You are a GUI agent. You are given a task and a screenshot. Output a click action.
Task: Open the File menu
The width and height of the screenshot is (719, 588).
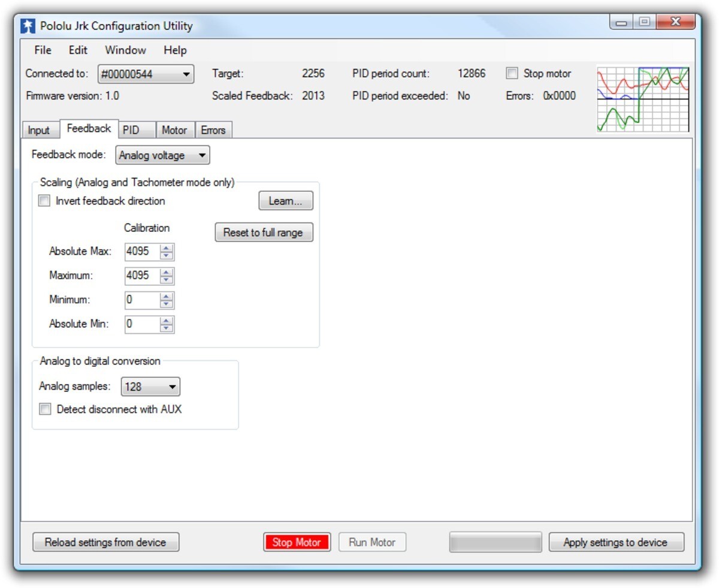pyautogui.click(x=43, y=50)
